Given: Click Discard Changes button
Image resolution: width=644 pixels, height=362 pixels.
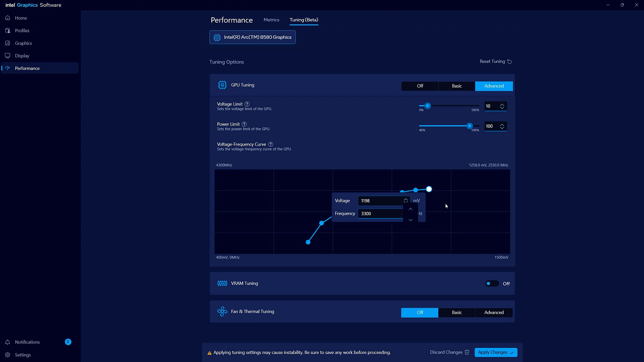Looking at the screenshot, I should pos(449,352).
